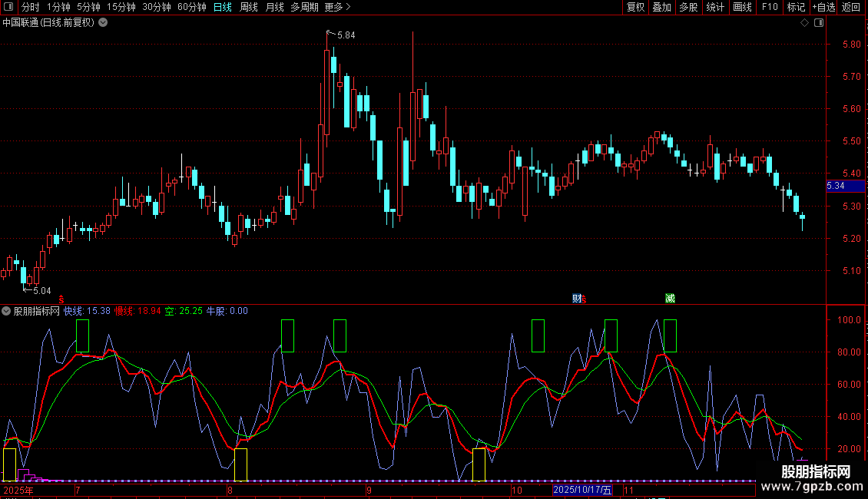Add stock via +自选 button

pyautogui.click(x=823, y=7)
